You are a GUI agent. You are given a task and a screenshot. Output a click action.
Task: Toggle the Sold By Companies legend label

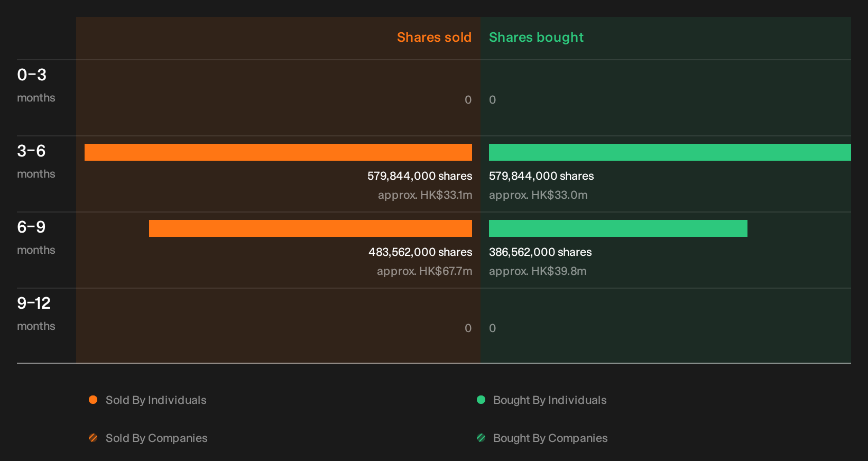click(156, 438)
